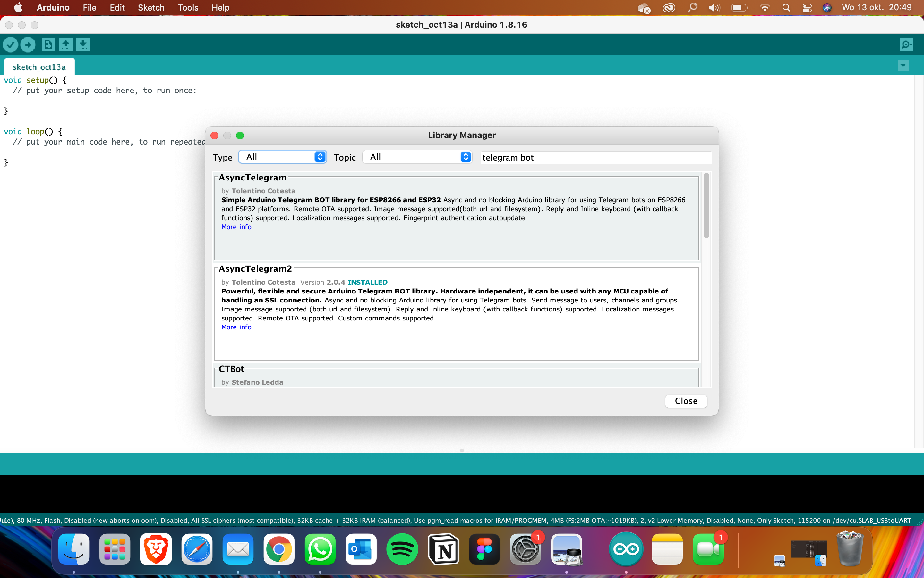Viewport: 924px width, 578px height.
Task: Open the Edit menu
Action: (117, 8)
